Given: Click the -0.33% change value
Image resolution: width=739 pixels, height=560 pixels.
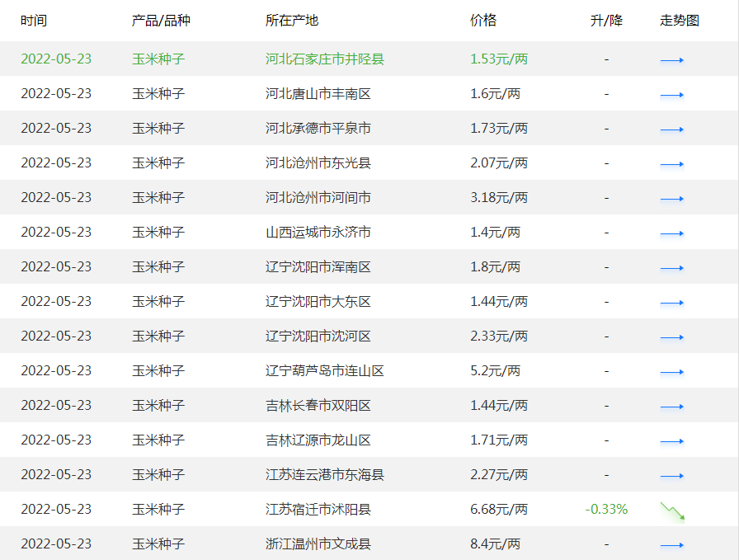Looking at the screenshot, I should (606, 509).
